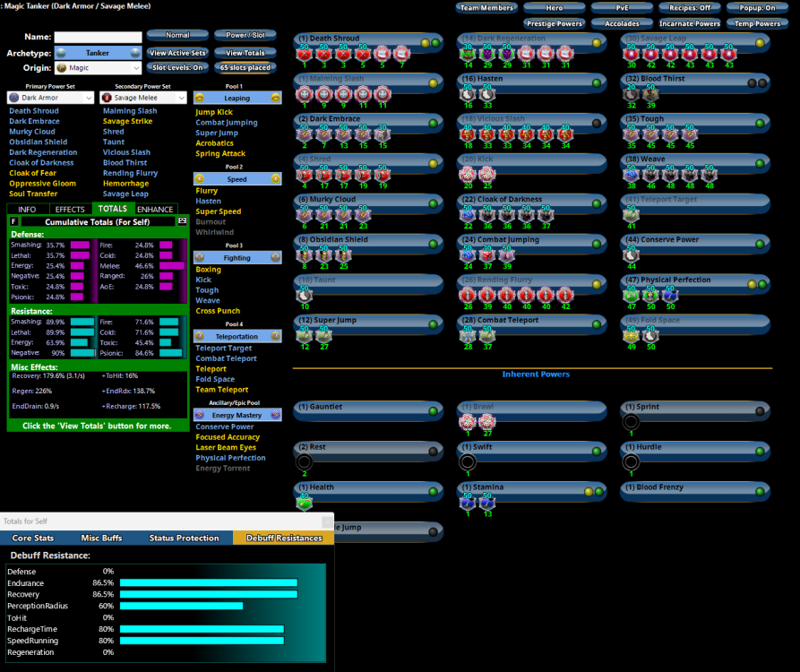Select first enhancement icon in Vicious Slash
The height and width of the screenshot is (672, 800).
coord(467,134)
